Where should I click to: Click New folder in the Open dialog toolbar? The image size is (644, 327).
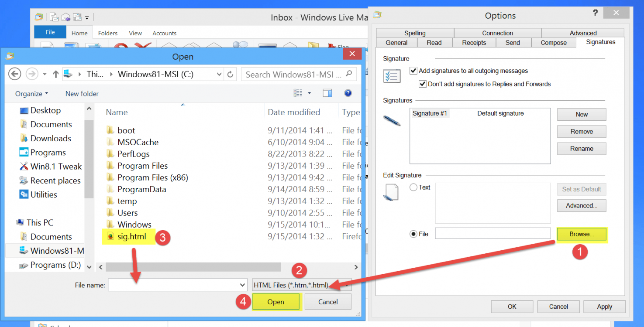pyautogui.click(x=82, y=94)
